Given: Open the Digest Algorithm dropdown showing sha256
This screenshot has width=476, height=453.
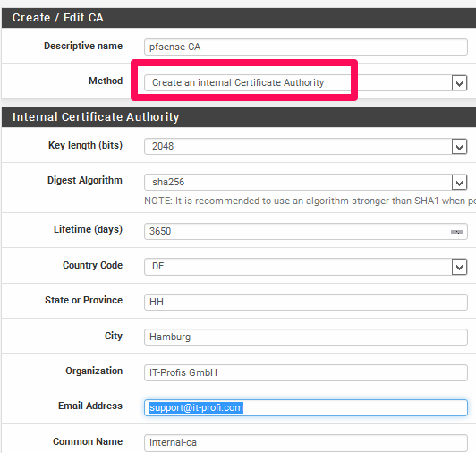Looking at the screenshot, I should point(306,182).
